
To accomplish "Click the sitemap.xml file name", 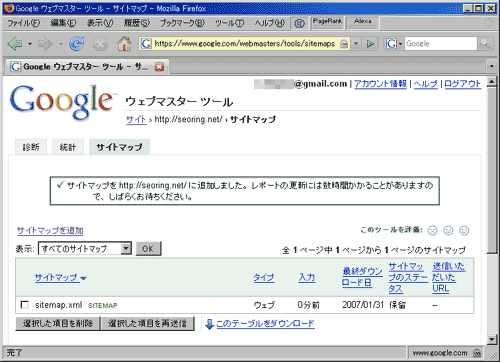I will click(x=58, y=305).
